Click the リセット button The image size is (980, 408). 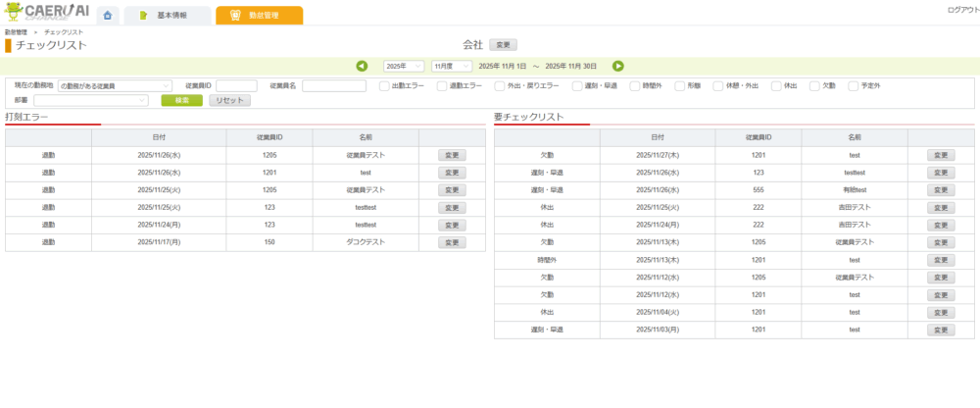pyautogui.click(x=229, y=100)
